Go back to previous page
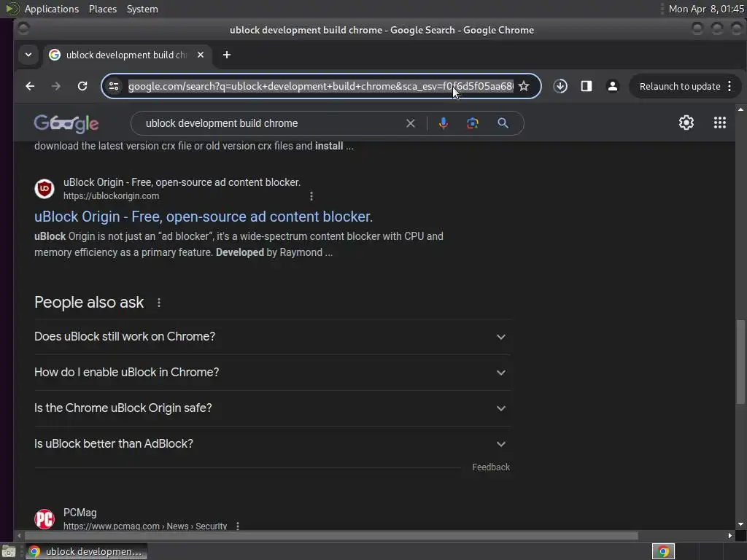Viewport: 747px width, 560px height. pos(30,86)
